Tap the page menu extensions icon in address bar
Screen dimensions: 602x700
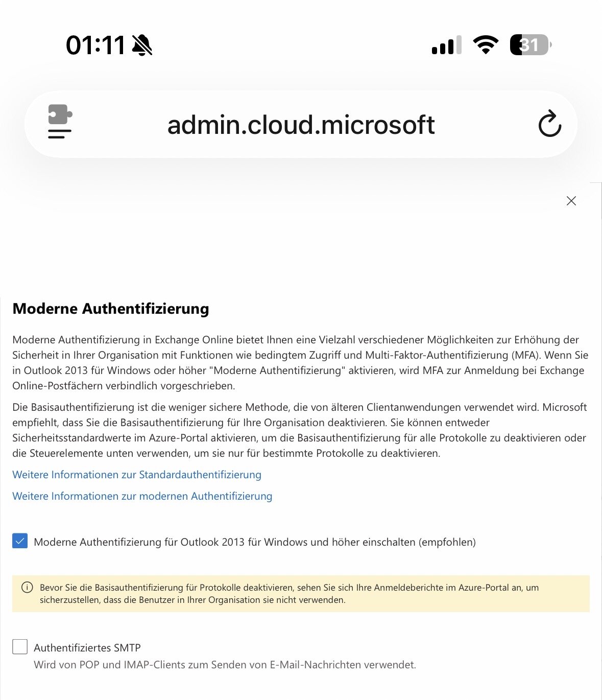tap(60, 122)
